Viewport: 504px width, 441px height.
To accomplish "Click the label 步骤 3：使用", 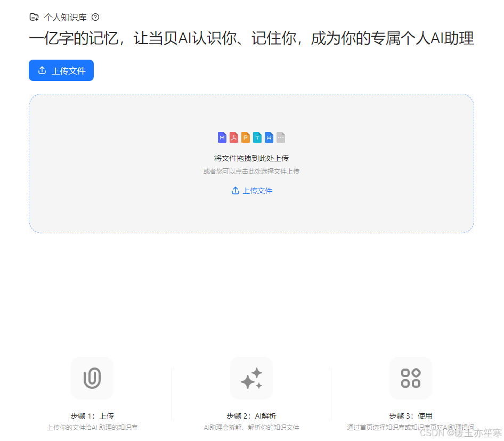I will pyautogui.click(x=410, y=416).
